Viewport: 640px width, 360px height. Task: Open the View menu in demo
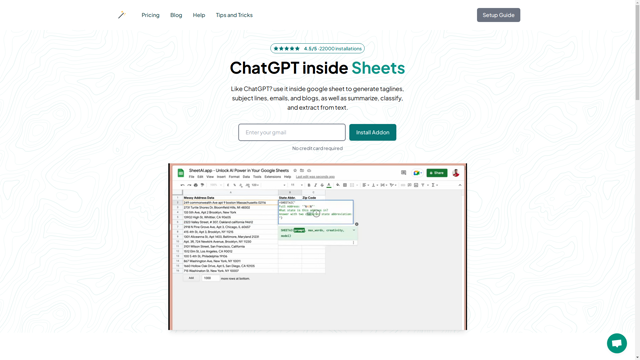[210, 177]
